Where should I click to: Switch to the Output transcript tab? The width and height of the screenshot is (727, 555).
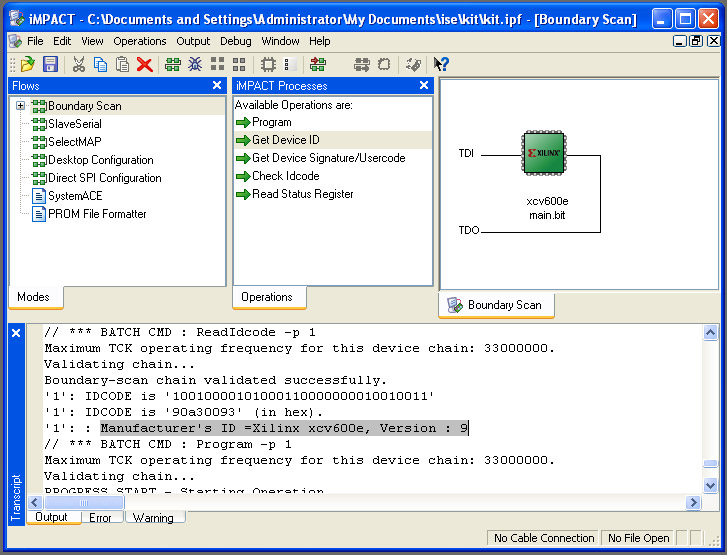click(53, 517)
